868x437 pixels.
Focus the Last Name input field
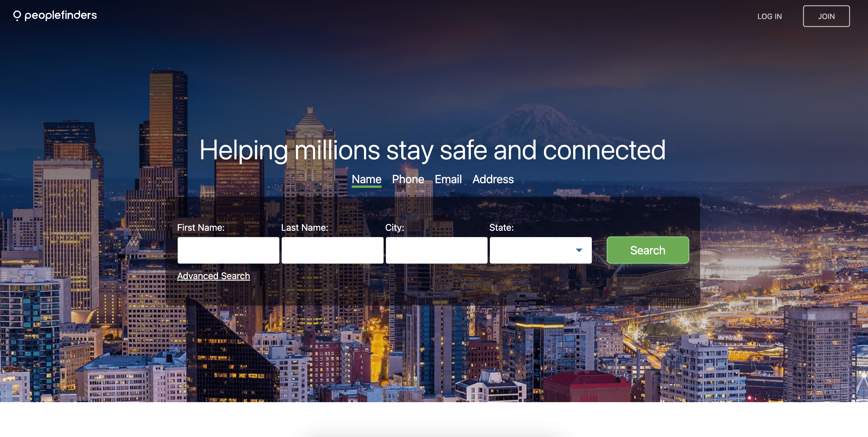(x=332, y=250)
